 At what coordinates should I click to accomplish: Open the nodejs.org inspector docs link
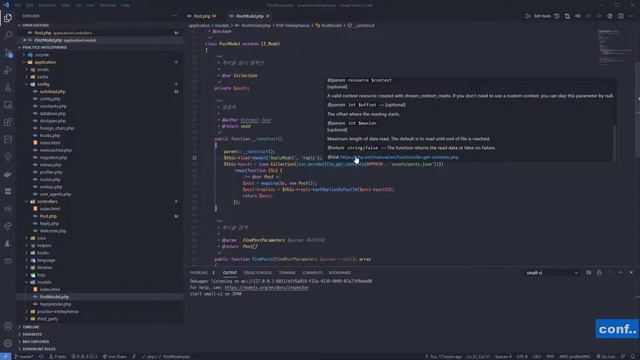click(x=267, y=287)
